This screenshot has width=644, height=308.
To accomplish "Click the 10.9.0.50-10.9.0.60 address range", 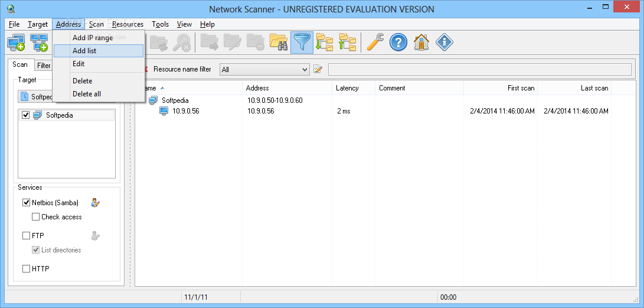I will pos(274,100).
